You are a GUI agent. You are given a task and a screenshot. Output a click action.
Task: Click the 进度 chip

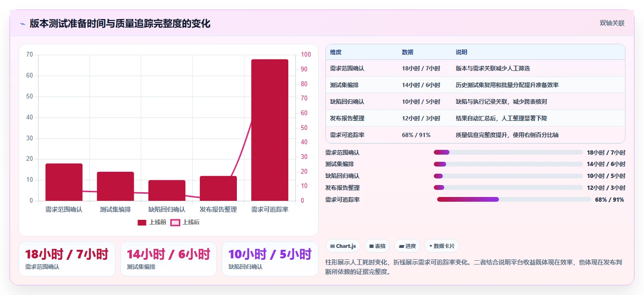click(407, 246)
